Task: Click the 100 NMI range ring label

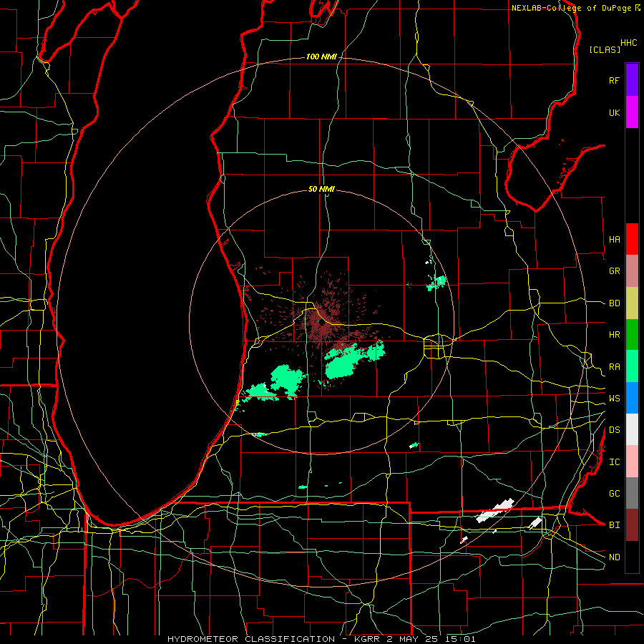Action: click(x=321, y=57)
